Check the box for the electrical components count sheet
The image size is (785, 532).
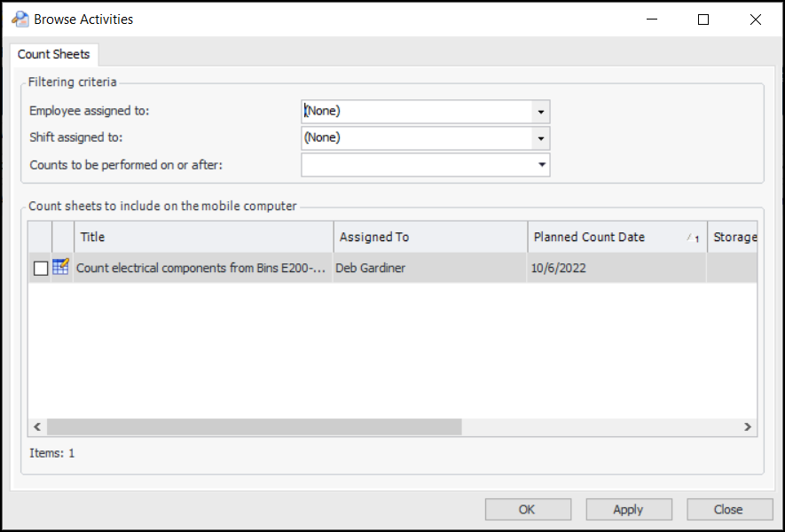(41, 268)
